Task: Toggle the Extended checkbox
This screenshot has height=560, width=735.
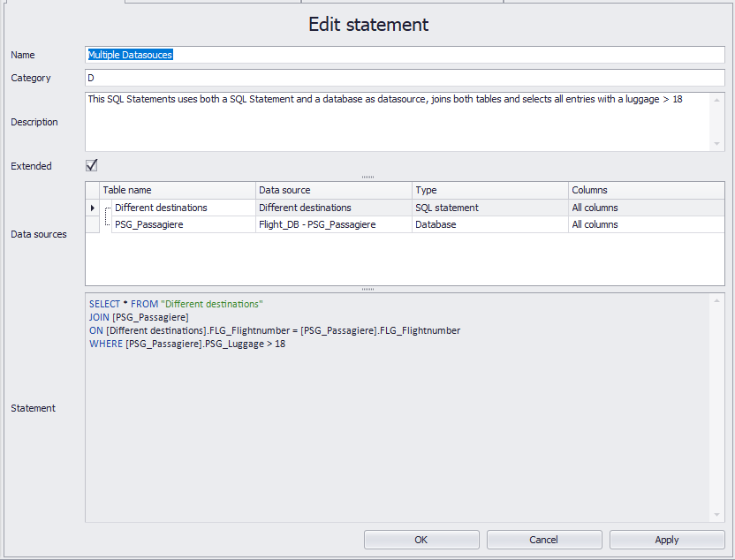Action: (x=91, y=165)
